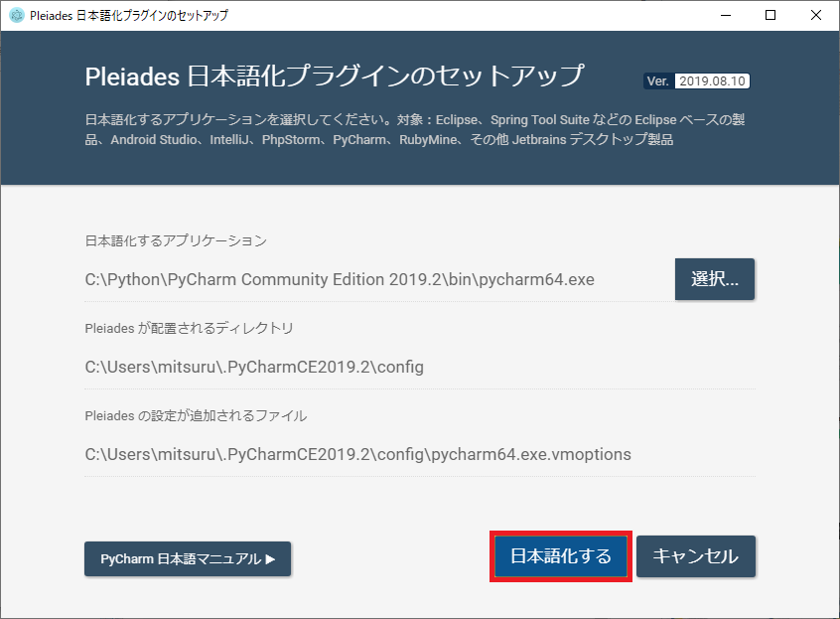The width and height of the screenshot is (840, 619).
Task: Maximize the Pleiades setup window
Action: click(770, 15)
